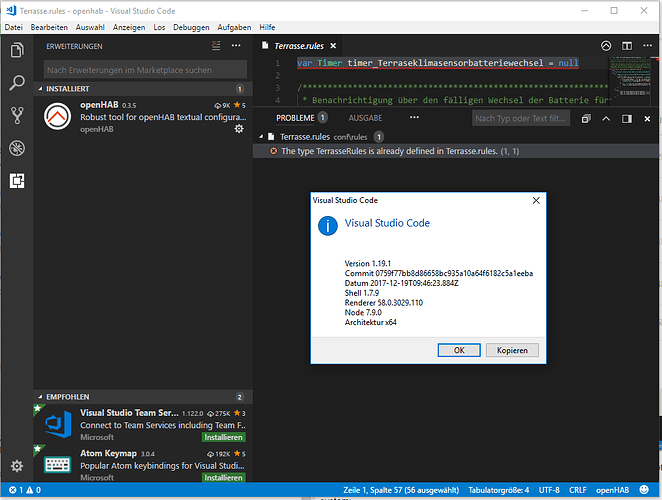This screenshot has height=500, width=662.
Task: Collapse the Terrasse.rules problems entry
Action: (261, 137)
